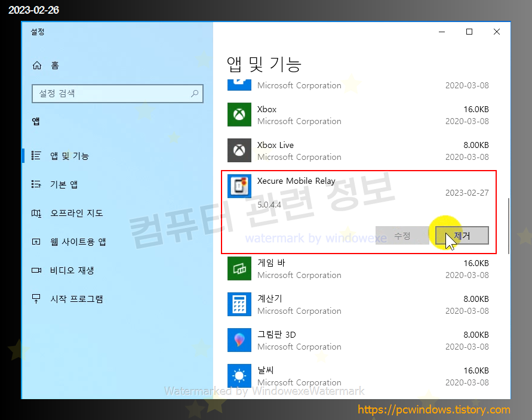Click the 계산기 calculator icon

point(239,304)
